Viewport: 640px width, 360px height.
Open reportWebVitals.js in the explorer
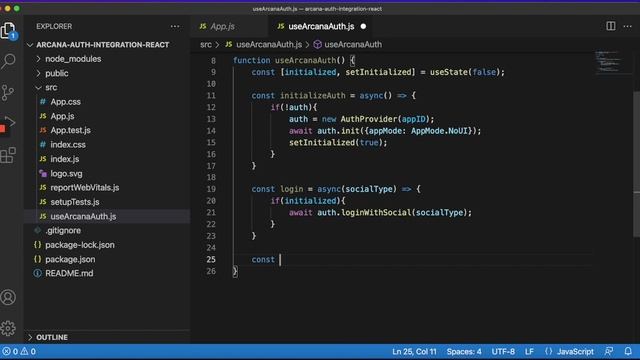point(84,188)
